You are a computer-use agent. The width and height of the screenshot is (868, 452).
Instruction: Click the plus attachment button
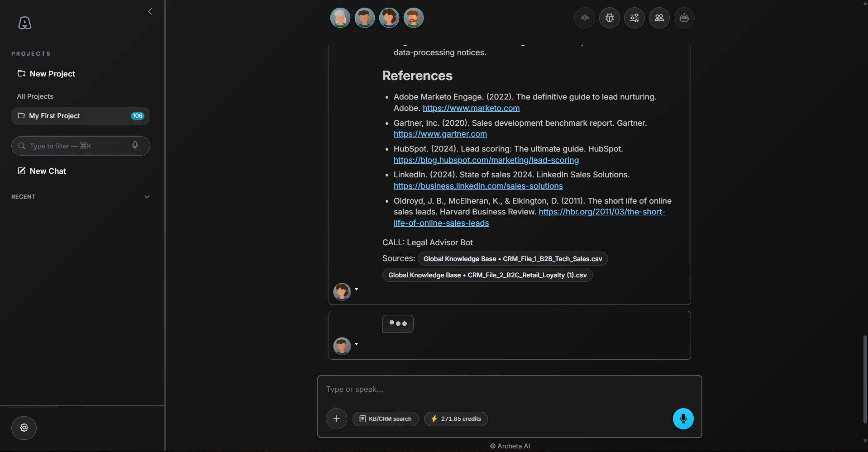point(336,419)
